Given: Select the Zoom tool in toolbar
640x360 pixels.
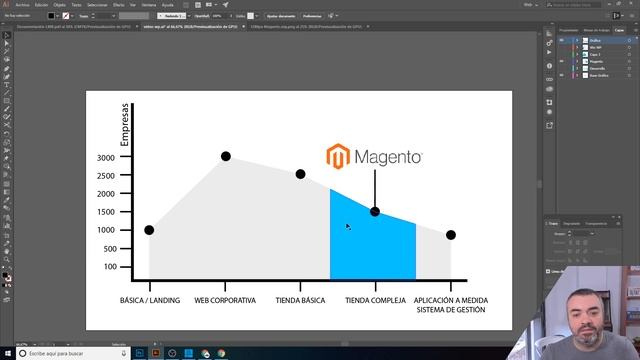Looking at the screenshot, I should tap(7, 259).
